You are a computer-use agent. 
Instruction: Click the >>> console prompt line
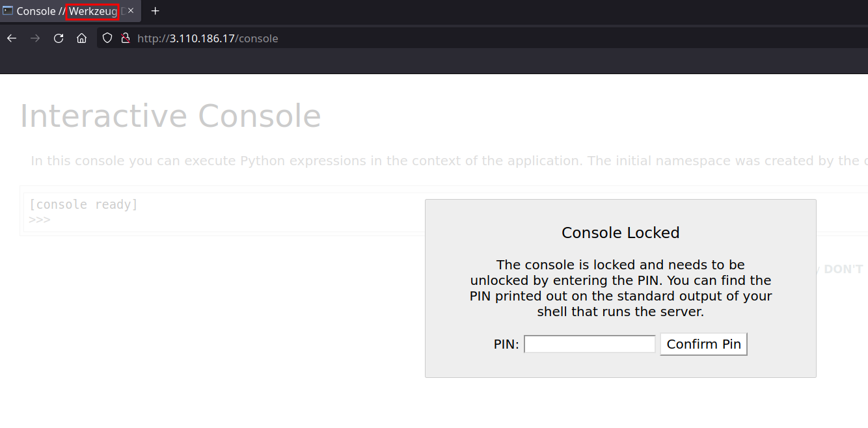pos(40,220)
